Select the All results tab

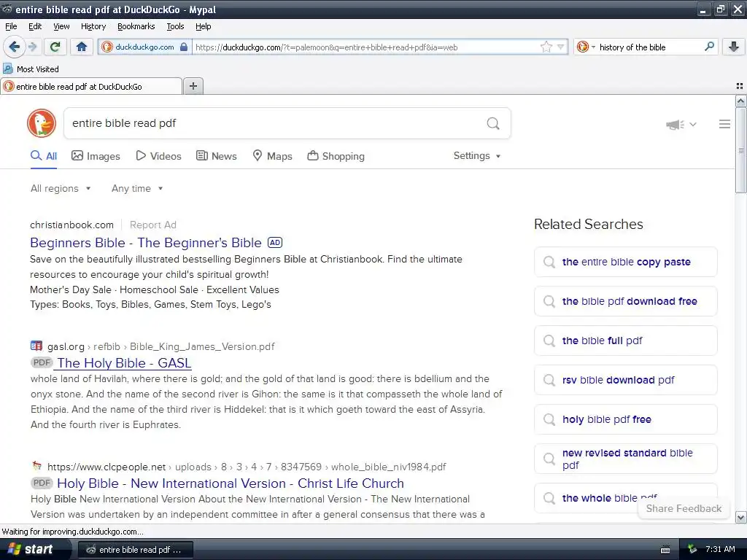[x=43, y=156]
